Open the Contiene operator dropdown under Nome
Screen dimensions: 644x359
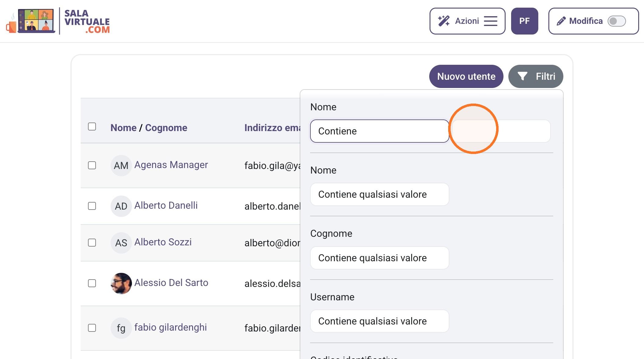379,131
